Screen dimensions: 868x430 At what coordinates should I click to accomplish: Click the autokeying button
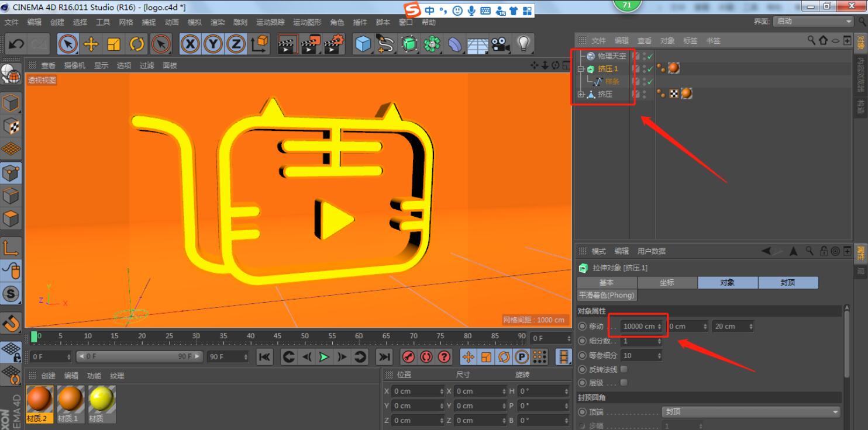pyautogui.click(x=426, y=357)
